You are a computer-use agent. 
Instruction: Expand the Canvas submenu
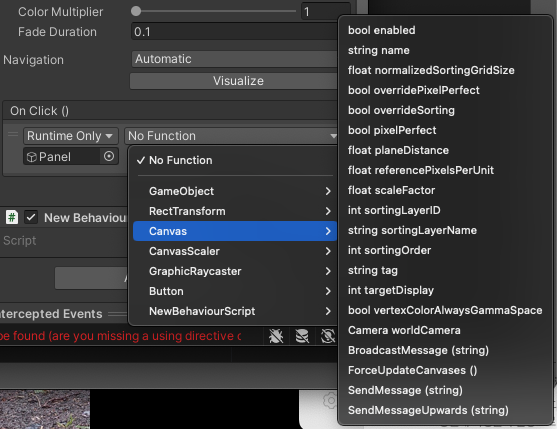coord(235,231)
